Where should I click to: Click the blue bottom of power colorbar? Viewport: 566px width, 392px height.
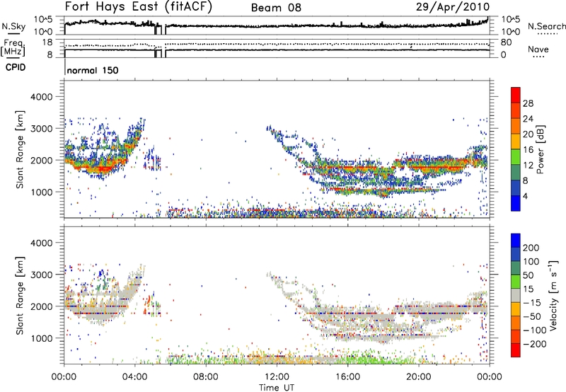pos(516,203)
